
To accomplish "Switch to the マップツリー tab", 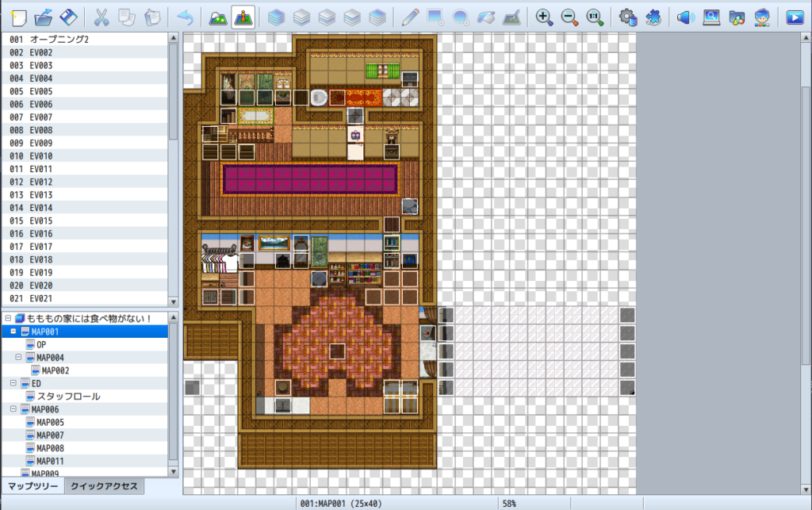I will pyautogui.click(x=33, y=486).
